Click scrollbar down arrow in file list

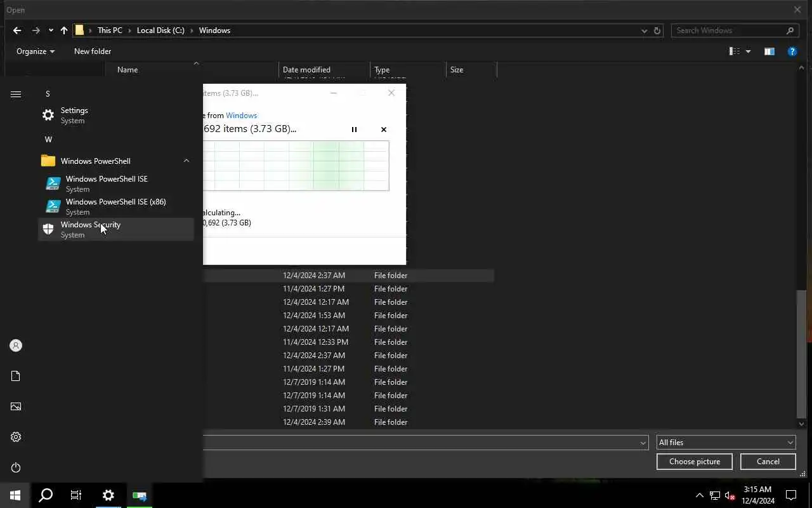click(x=801, y=424)
